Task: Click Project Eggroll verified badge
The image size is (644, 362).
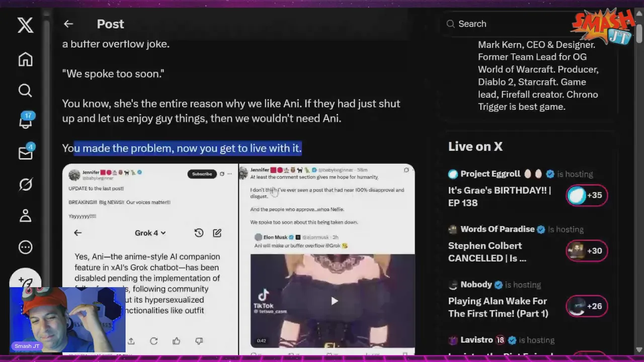Action: (550, 174)
